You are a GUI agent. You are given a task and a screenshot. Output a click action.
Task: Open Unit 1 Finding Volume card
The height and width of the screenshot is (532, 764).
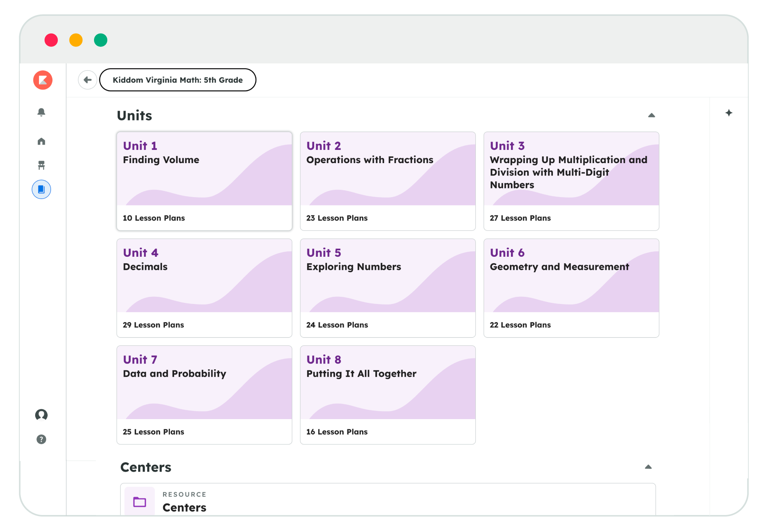pos(204,181)
